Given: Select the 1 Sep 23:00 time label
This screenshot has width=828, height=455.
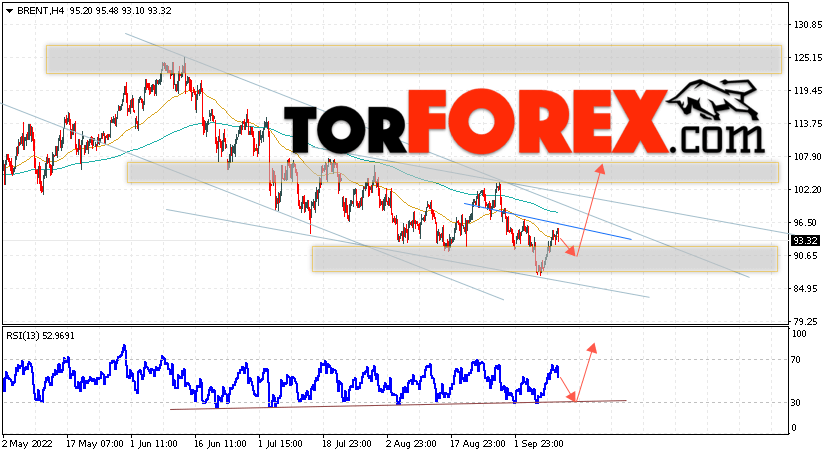Looking at the screenshot, I should click(539, 443).
